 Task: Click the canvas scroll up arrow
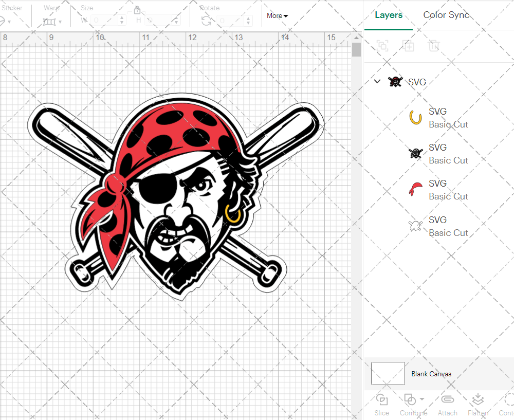tap(356, 38)
